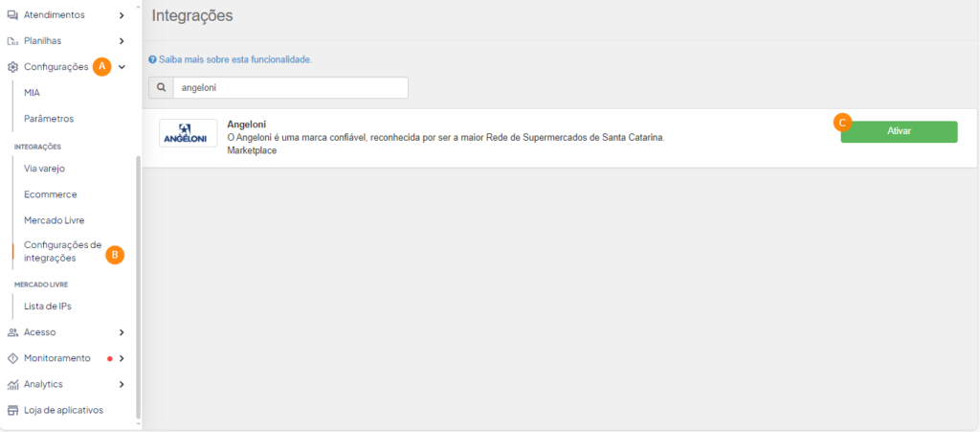Image resolution: width=980 pixels, height=432 pixels.
Task: Expand the Monitoramento chevron
Action: [122, 358]
